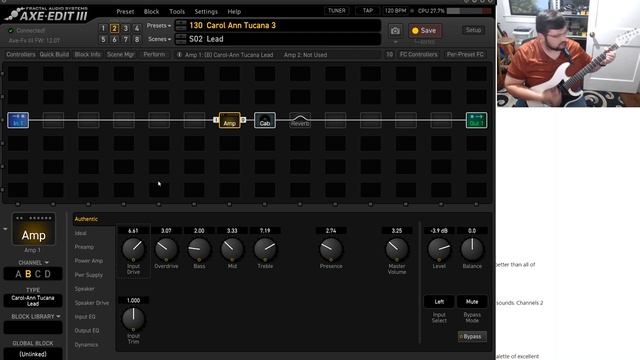Select the Cab block in the grid
The width and height of the screenshot is (640, 360).
[265, 120]
